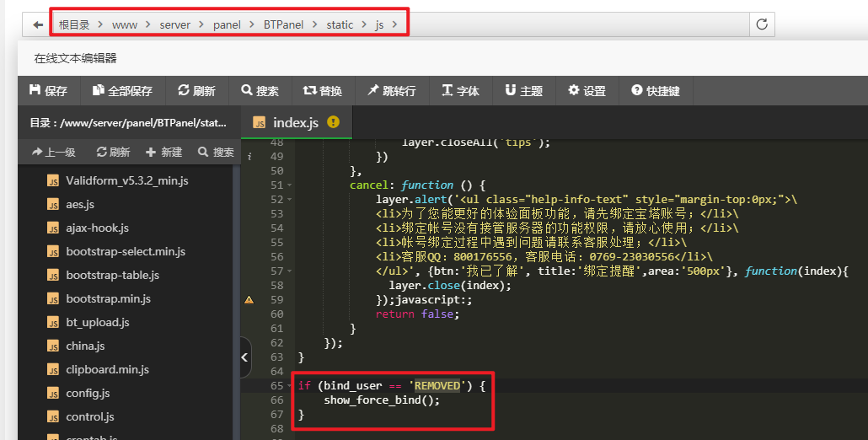
Task: Go up one level with 上一级
Action: pyautogui.click(x=54, y=153)
